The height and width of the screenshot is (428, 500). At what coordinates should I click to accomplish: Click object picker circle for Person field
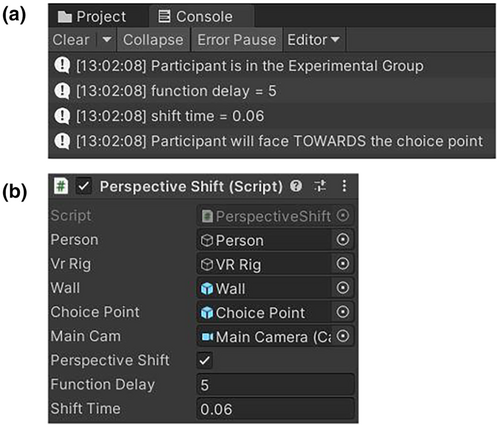[343, 239]
